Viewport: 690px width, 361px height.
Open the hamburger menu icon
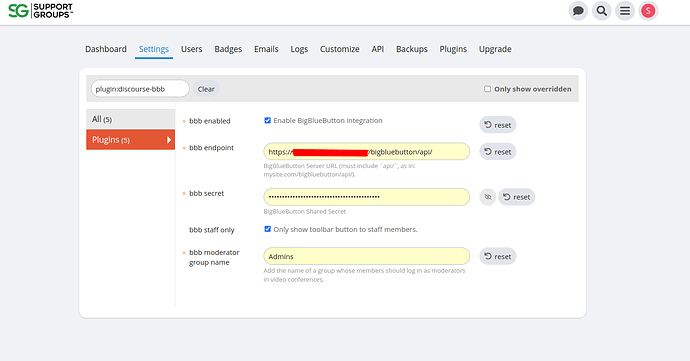625,11
